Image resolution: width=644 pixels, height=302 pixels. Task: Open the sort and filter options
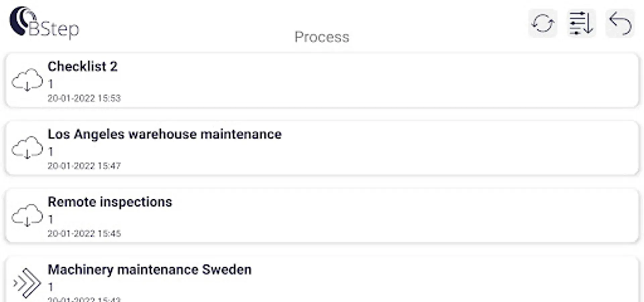coord(581,23)
